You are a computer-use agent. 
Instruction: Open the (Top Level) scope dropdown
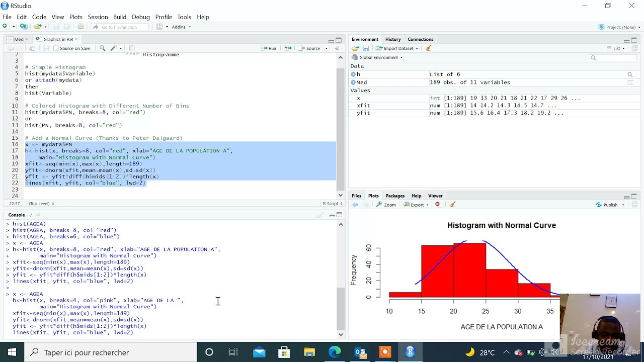point(41,204)
